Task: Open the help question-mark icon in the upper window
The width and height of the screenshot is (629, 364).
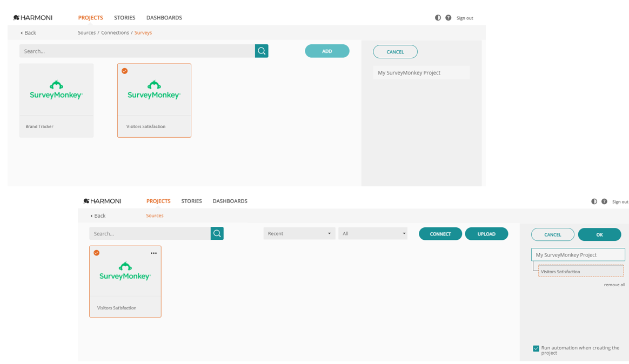Action: (x=449, y=18)
